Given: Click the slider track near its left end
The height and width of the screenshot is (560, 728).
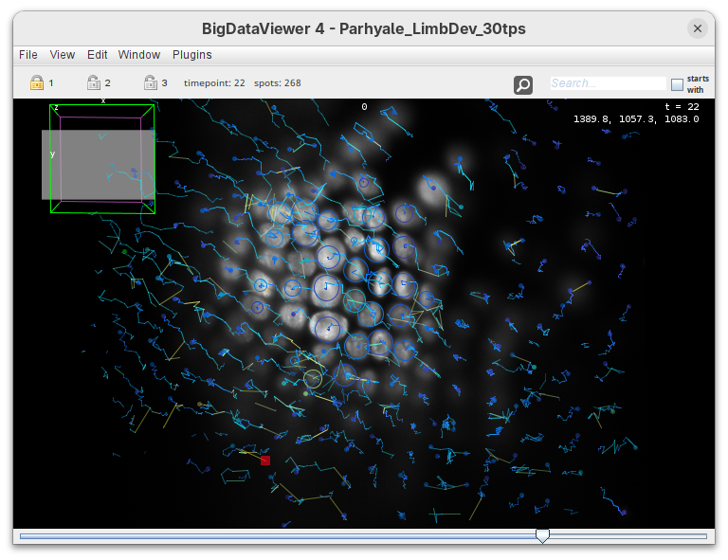Looking at the screenshot, I should pos(38,536).
